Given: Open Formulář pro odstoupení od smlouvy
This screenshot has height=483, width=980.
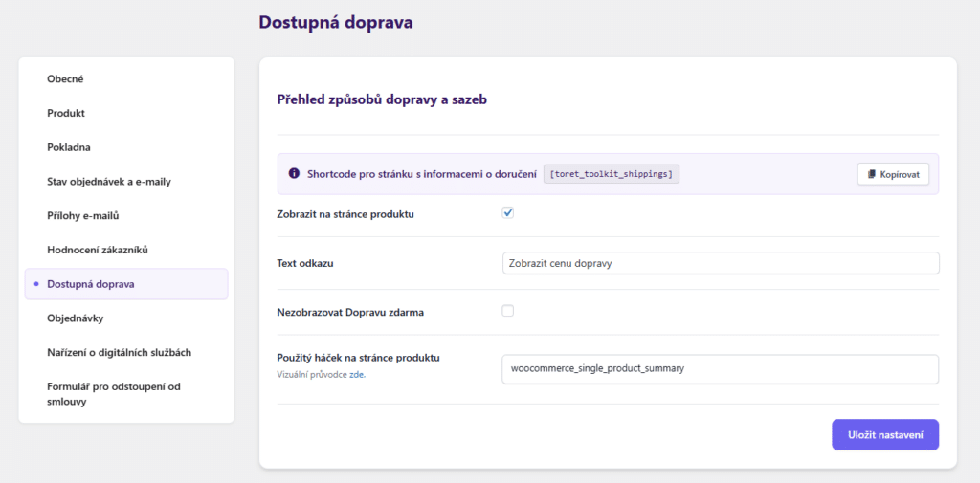Looking at the screenshot, I should (x=114, y=394).
